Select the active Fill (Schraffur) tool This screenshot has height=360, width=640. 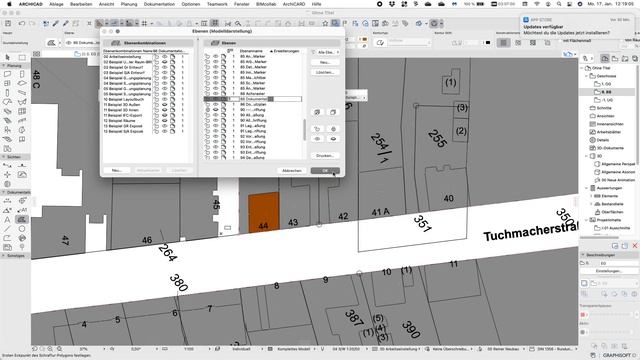point(22,220)
